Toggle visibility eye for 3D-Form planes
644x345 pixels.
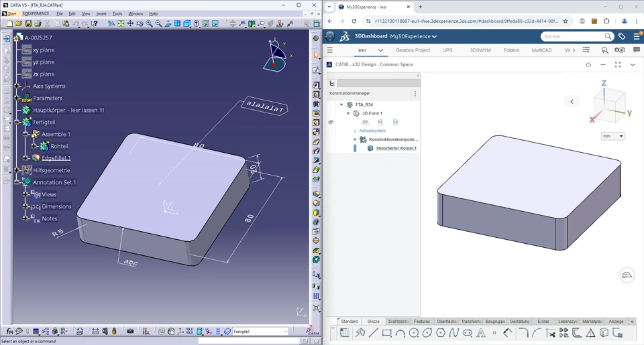(x=331, y=122)
